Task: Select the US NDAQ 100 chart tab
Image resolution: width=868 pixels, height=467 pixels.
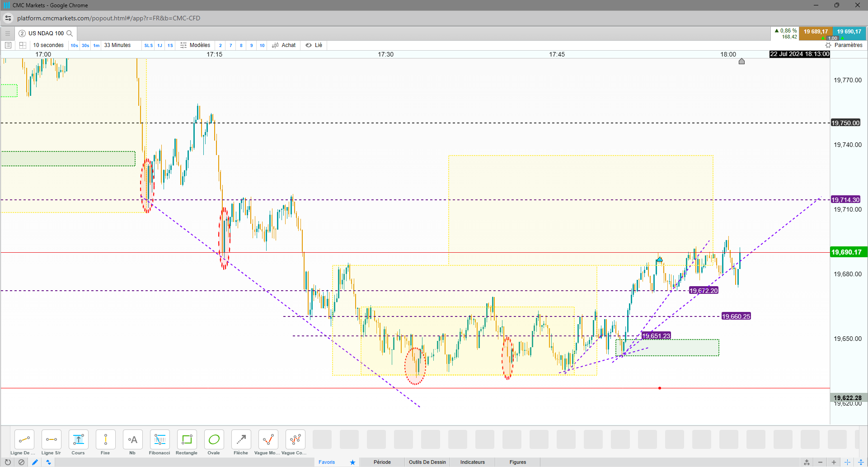Action: 46,33
